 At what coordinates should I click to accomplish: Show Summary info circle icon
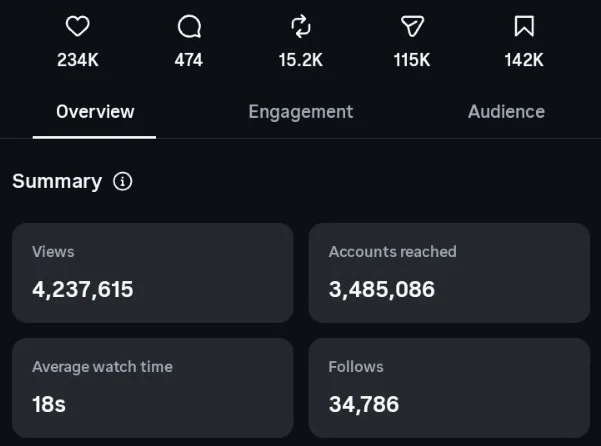point(123,181)
